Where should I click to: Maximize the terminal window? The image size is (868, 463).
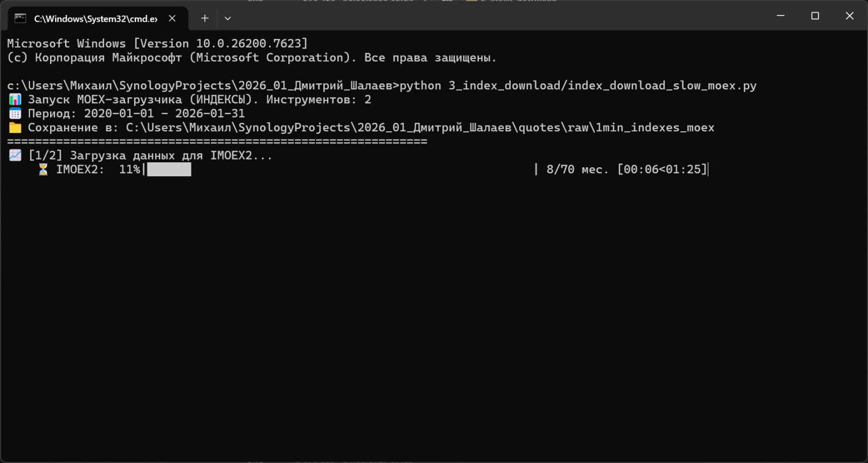815,16
